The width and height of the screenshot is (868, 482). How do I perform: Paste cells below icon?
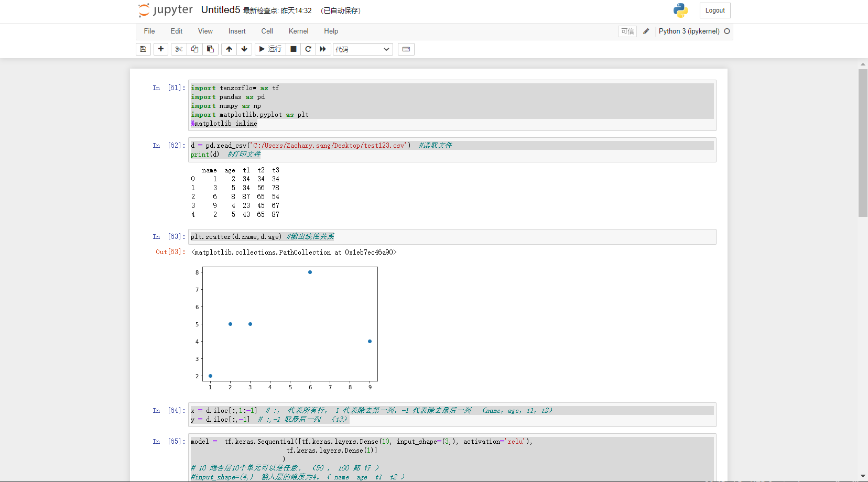point(210,49)
